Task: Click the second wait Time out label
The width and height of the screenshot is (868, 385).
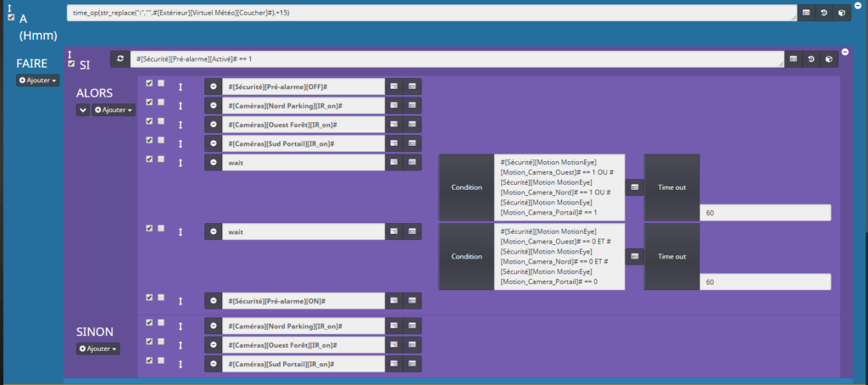Action: (672, 256)
